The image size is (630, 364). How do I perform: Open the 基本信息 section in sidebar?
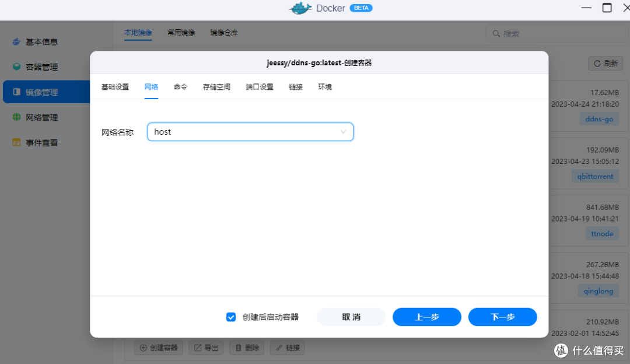pyautogui.click(x=41, y=41)
